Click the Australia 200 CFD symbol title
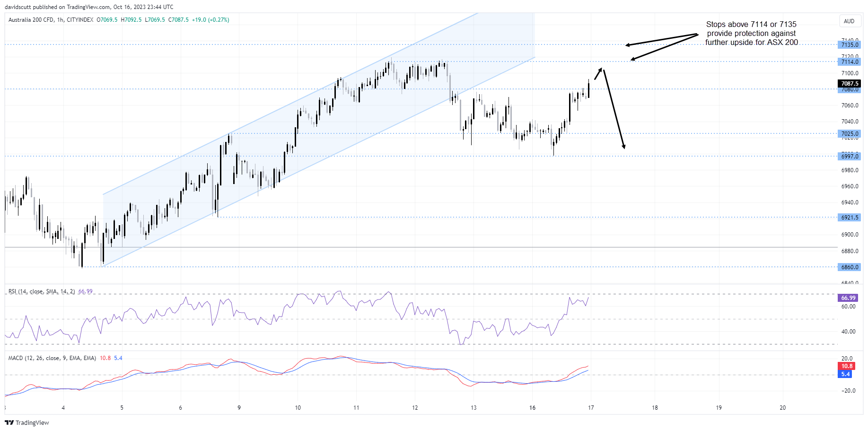The width and height of the screenshot is (868, 431). point(31,20)
